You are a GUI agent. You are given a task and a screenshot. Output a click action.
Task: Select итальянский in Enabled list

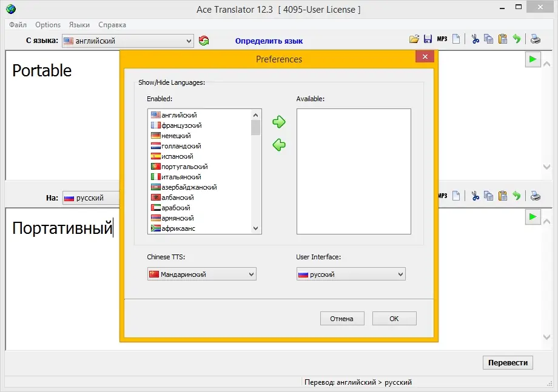coord(200,177)
